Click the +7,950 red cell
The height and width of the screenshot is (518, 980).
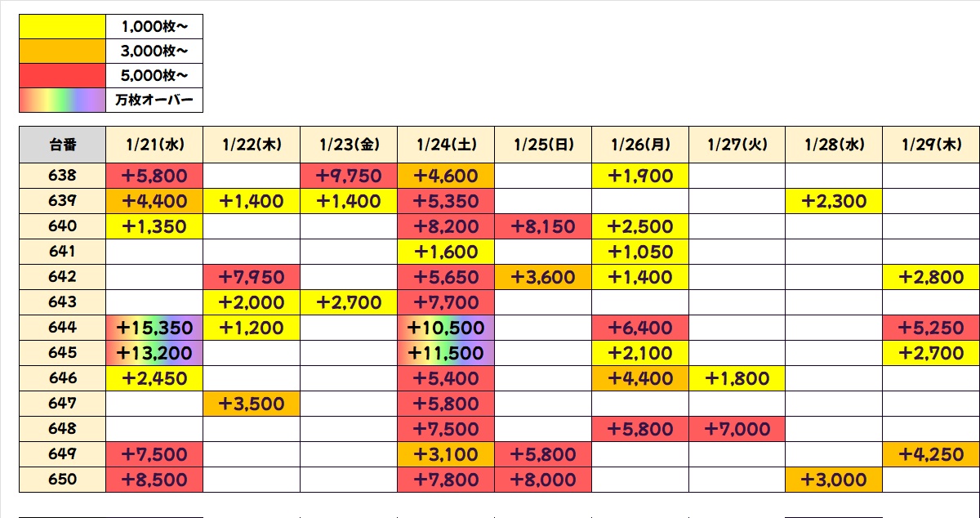click(252, 277)
